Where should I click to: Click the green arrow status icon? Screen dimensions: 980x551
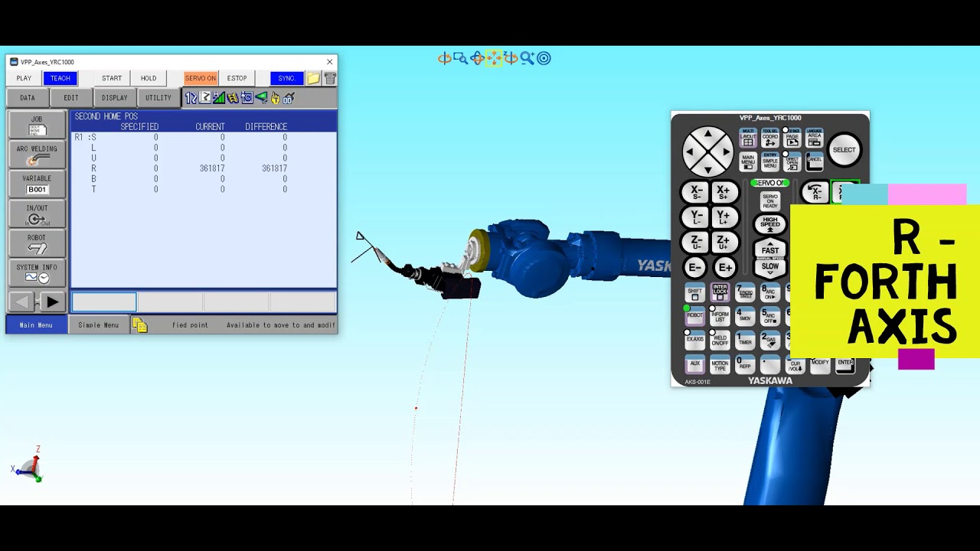(x=261, y=98)
